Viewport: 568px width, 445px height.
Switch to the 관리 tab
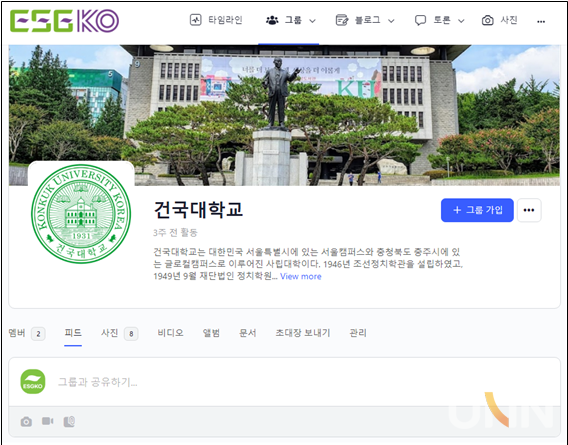[x=358, y=333]
